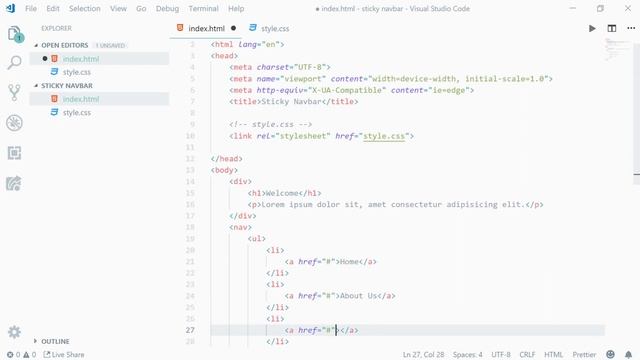Open the View menu

118,9
